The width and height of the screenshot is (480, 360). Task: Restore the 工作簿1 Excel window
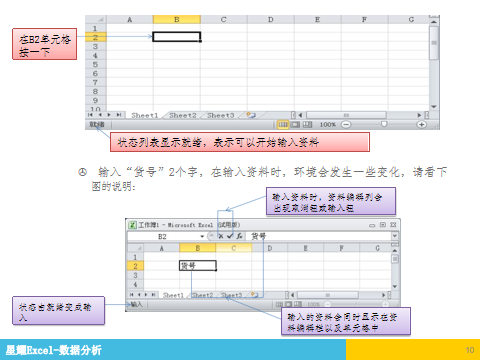click(383, 225)
